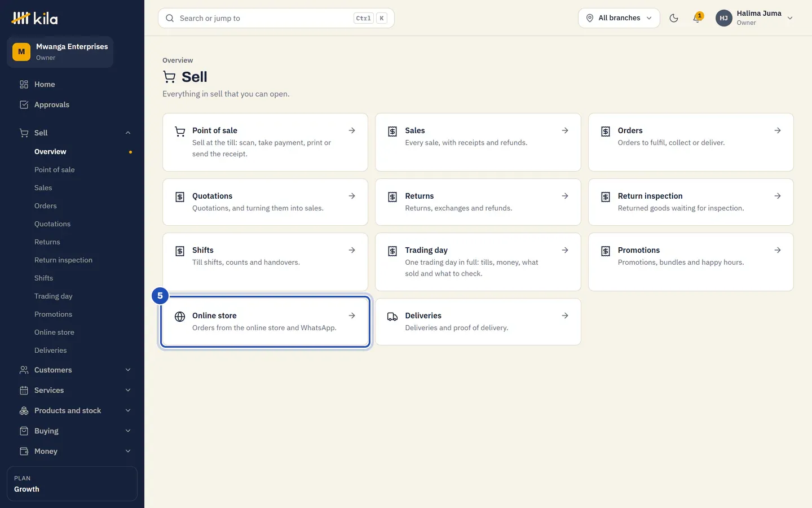Image resolution: width=812 pixels, height=508 pixels.
Task: Toggle dark mode moon icon
Action: pyautogui.click(x=674, y=18)
